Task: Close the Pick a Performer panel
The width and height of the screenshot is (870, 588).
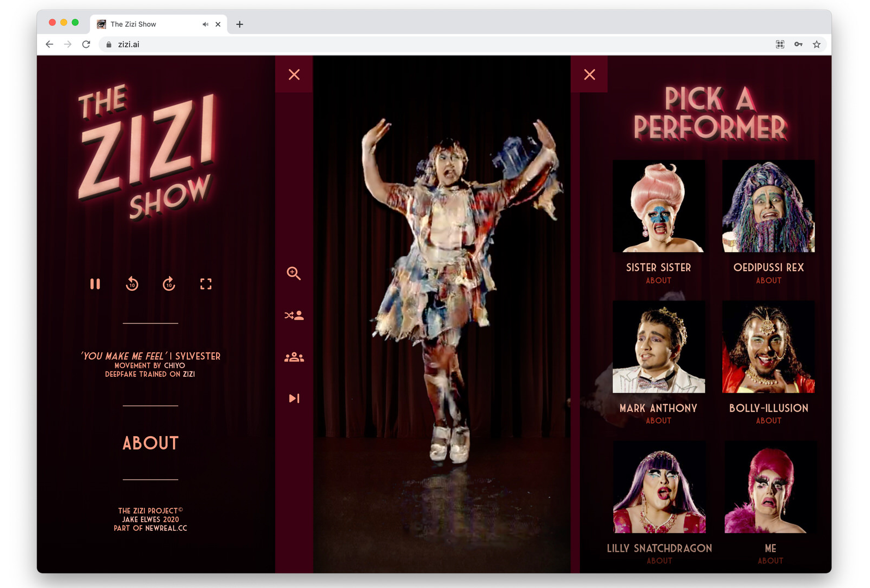Action: point(590,75)
